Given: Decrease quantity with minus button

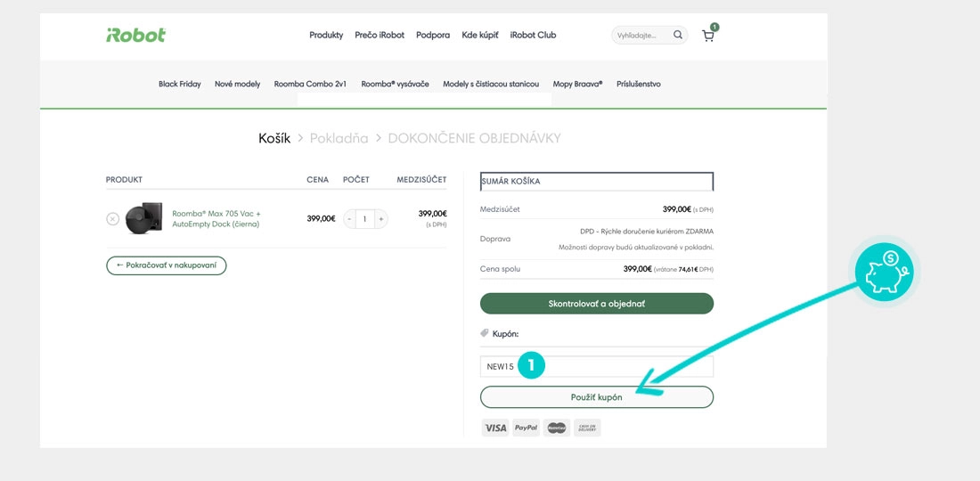Looking at the screenshot, I should (x=349, y=219).
